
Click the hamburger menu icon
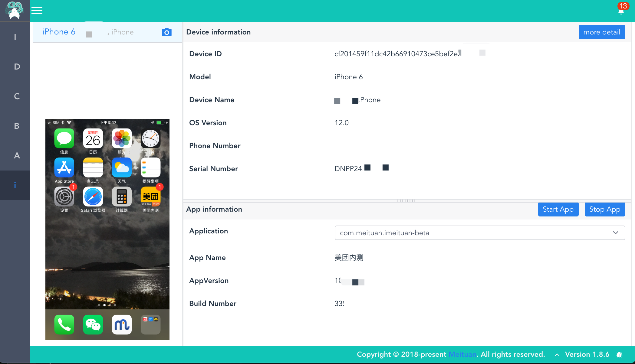[x=37, y=11]
